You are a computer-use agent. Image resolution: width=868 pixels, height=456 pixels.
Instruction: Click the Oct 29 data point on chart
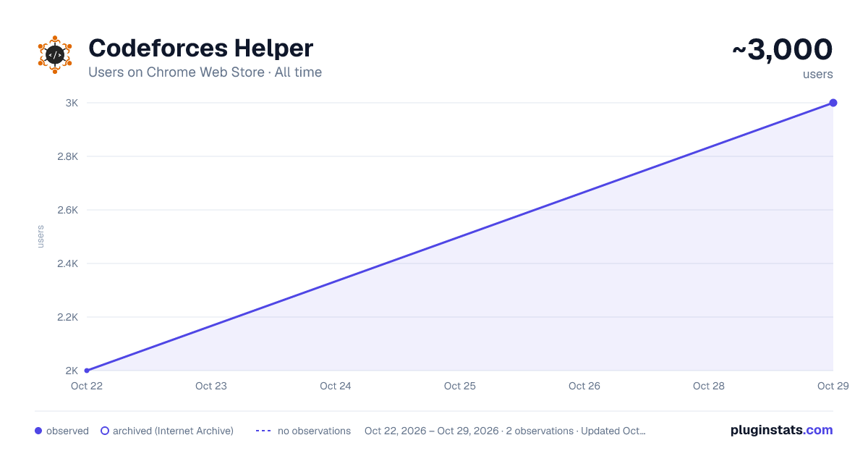(x=833, y=103)
